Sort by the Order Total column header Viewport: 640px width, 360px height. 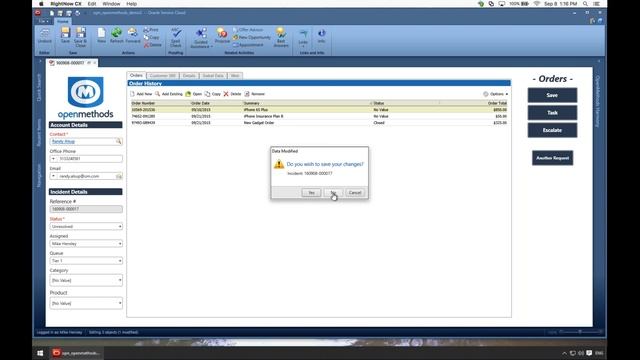(497, 103)
